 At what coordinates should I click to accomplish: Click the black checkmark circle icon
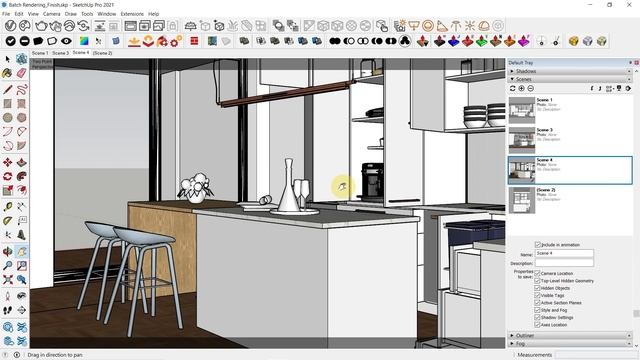click(x=10, y=41)
